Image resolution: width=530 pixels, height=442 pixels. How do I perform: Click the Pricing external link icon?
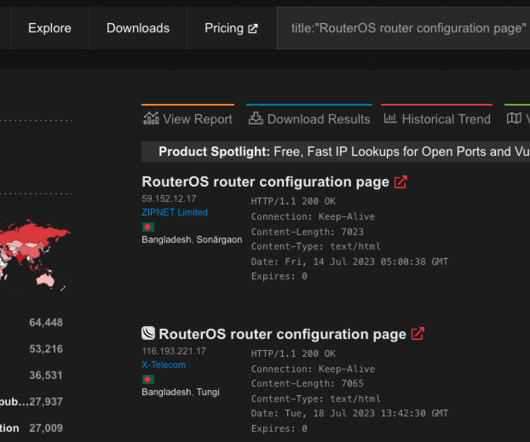(253, 29)
